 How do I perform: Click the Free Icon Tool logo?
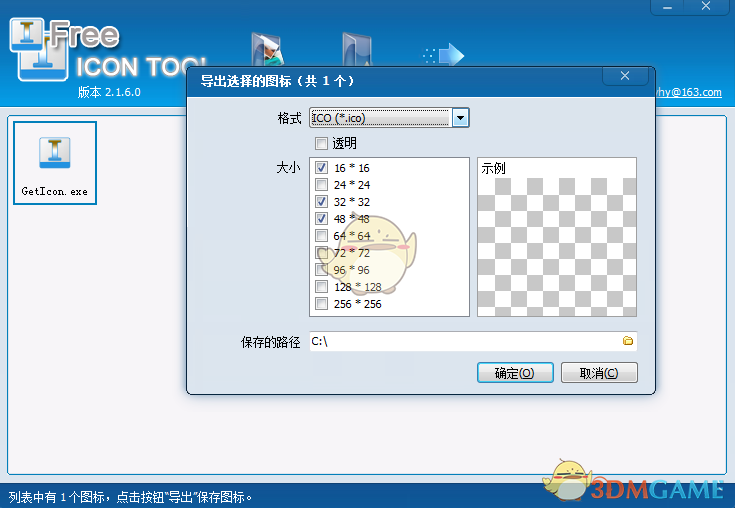[108, 51]
